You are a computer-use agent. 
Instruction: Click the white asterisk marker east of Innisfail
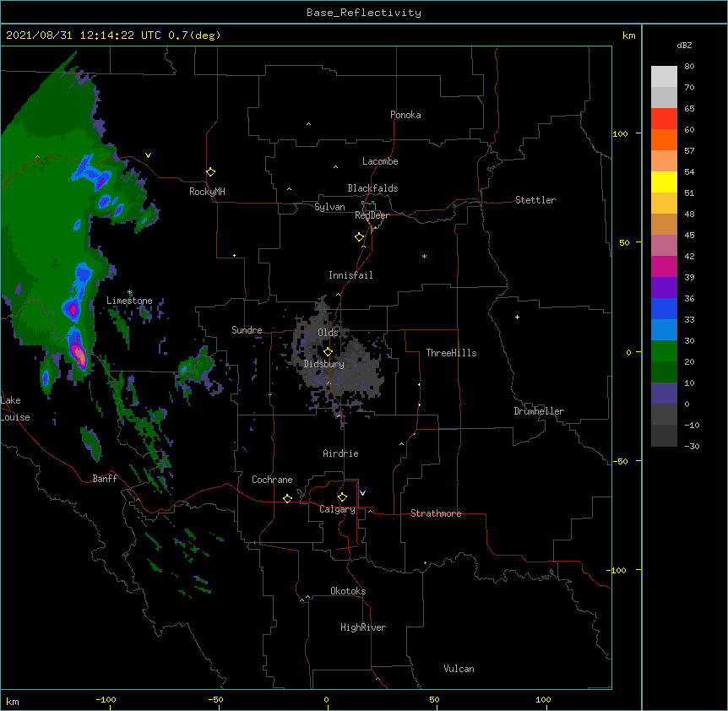(424, 256)
